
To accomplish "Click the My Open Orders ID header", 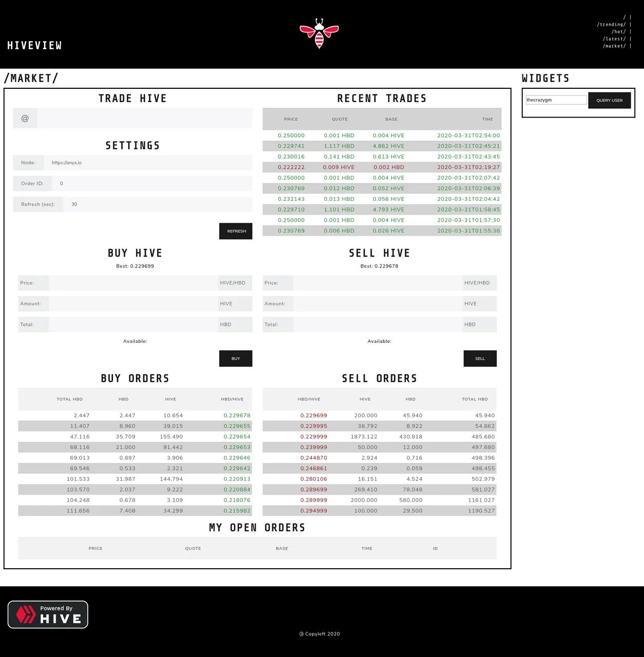I will tap(435, 549).
